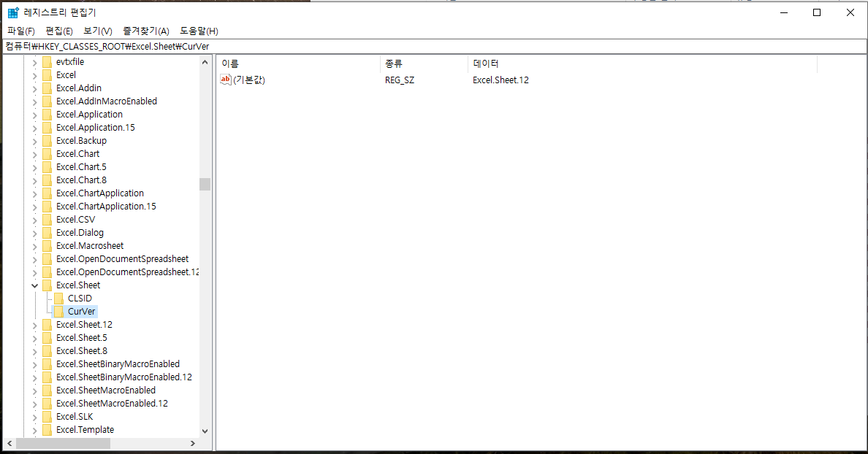The height and width of the screenshot is (454, 868).
Task: Click the tree scroll up arrow
Action: click(205, 62)
